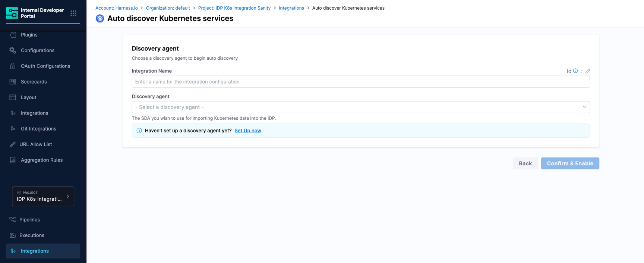Click the Scorecards icon in sidebar
Screen dimensions: 644x263
[13, 82]
